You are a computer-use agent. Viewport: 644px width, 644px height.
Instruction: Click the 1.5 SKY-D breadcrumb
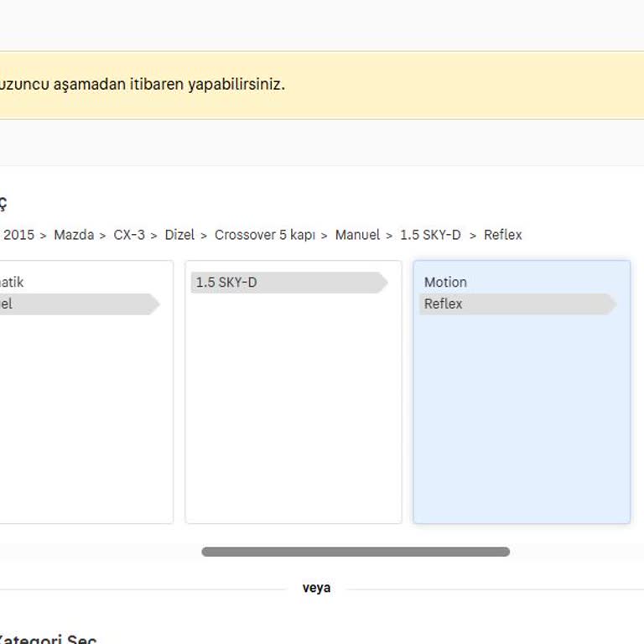tap(430, 235)
